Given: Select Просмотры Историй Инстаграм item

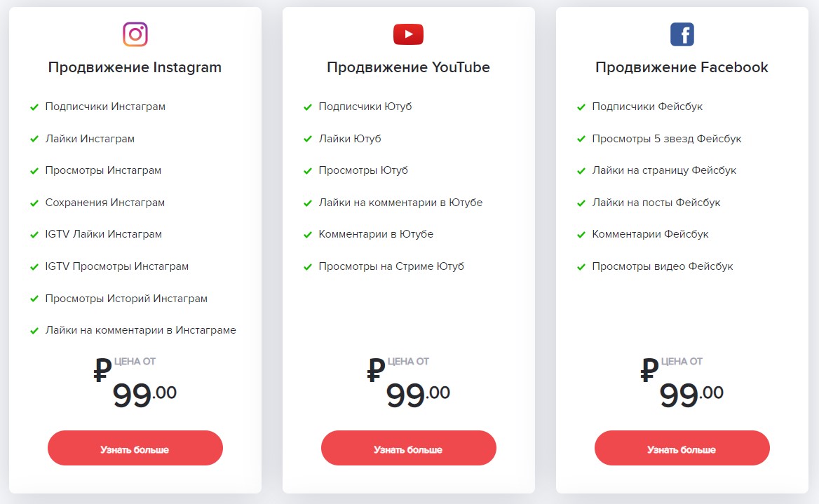Looking at the screenshot, I should click(126, 299).
